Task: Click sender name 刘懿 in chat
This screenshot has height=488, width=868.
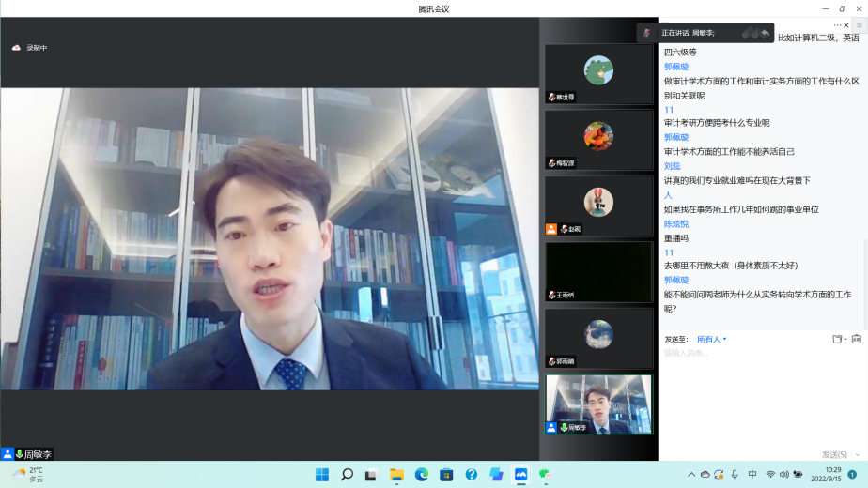Action: (x=672, y=166)
